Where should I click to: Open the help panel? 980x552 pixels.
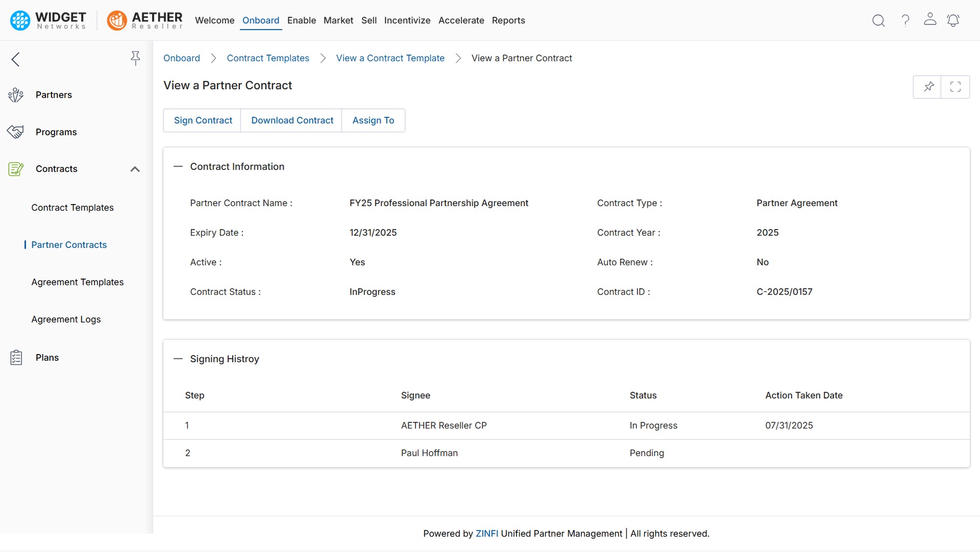pos(905,20)
